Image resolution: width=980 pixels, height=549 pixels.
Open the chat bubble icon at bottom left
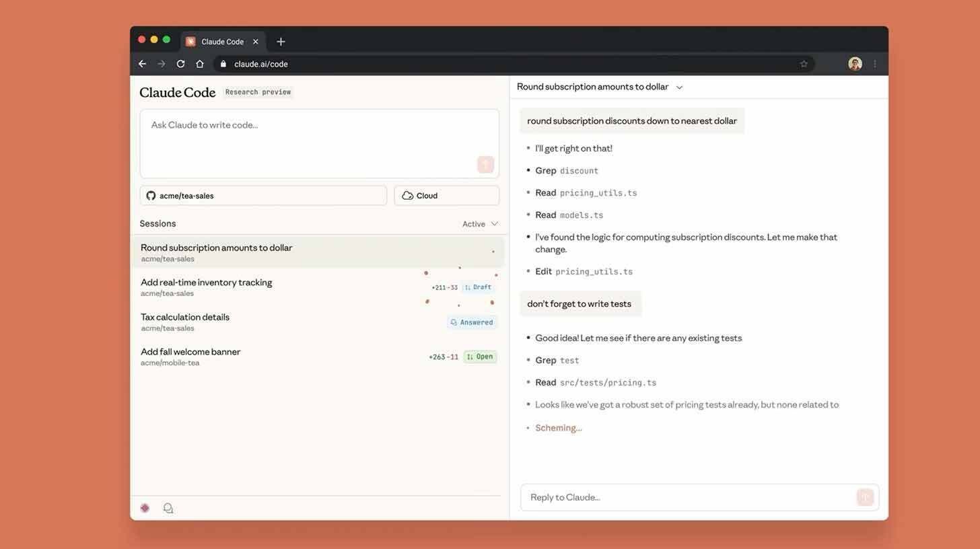click(x=168, y=508)
